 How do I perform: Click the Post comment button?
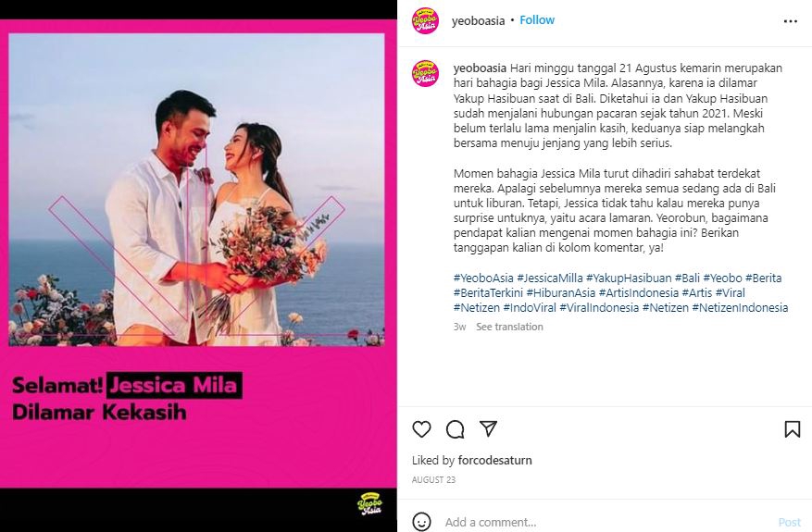pos(789,522)
